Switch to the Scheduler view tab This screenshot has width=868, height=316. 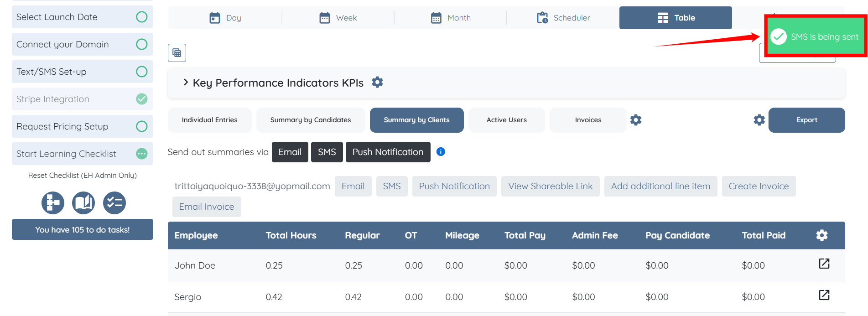(x=563, y=18)
